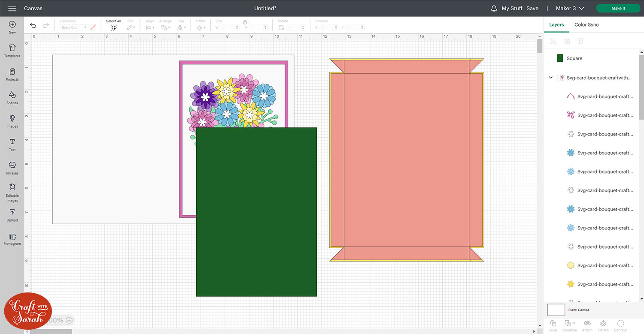This screenshot has width=644, height=334.
Task: Switch to the Color Sync tab
Action: point(586,25)
